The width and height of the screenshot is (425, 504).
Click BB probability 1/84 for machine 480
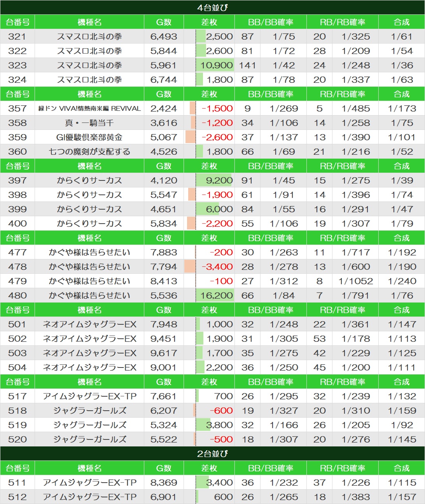(x=284, y=296)
